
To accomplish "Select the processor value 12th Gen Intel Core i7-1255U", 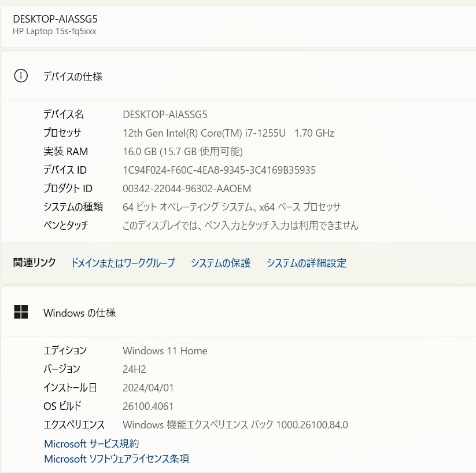I will (228, 133).
